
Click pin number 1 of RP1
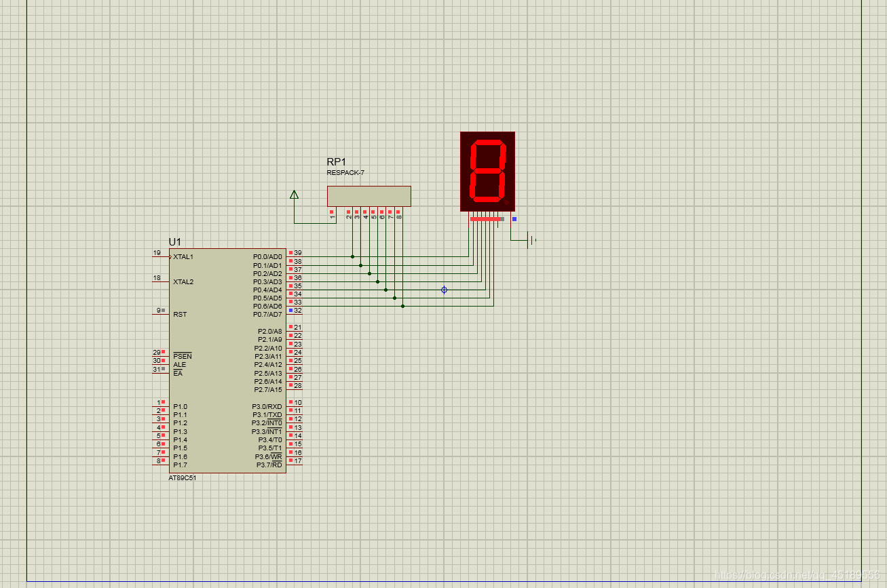pos(333,217)
